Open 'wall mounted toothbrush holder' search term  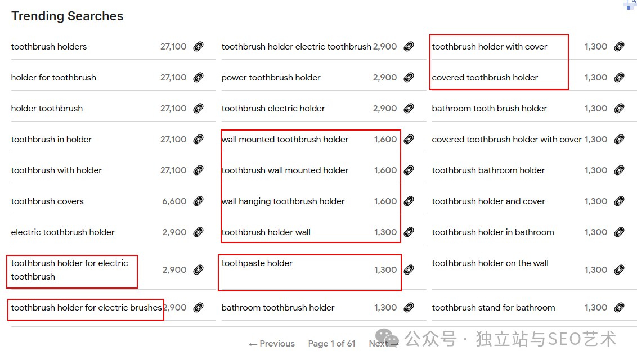[285, 140]
